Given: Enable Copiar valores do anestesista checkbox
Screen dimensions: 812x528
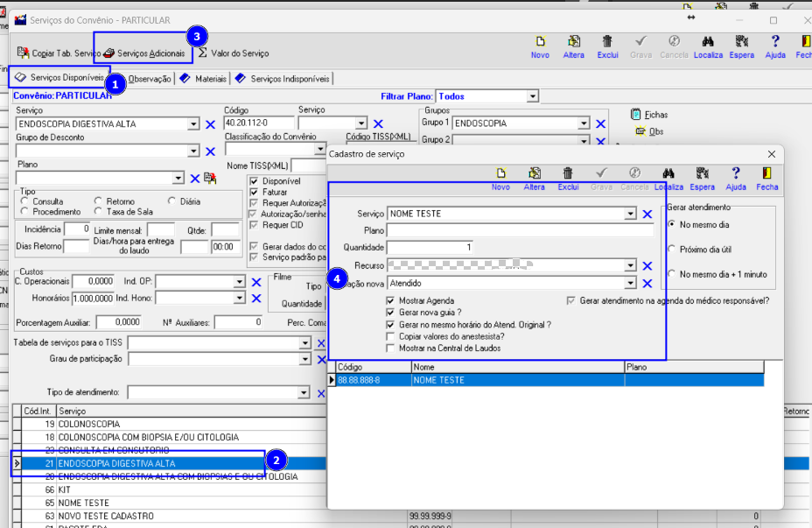Looking at the screenshot, I should point(390,336).
